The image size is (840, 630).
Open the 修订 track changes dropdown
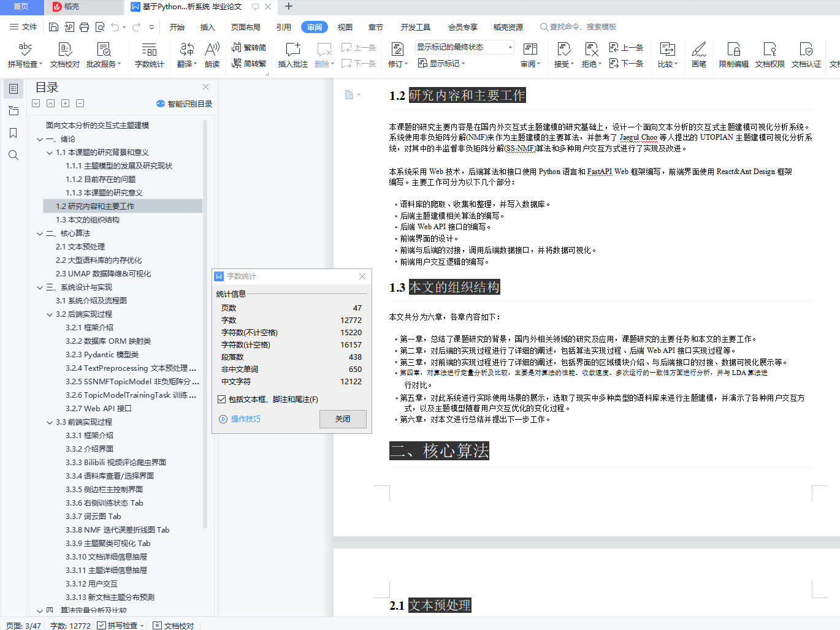(x=397, y=55)
